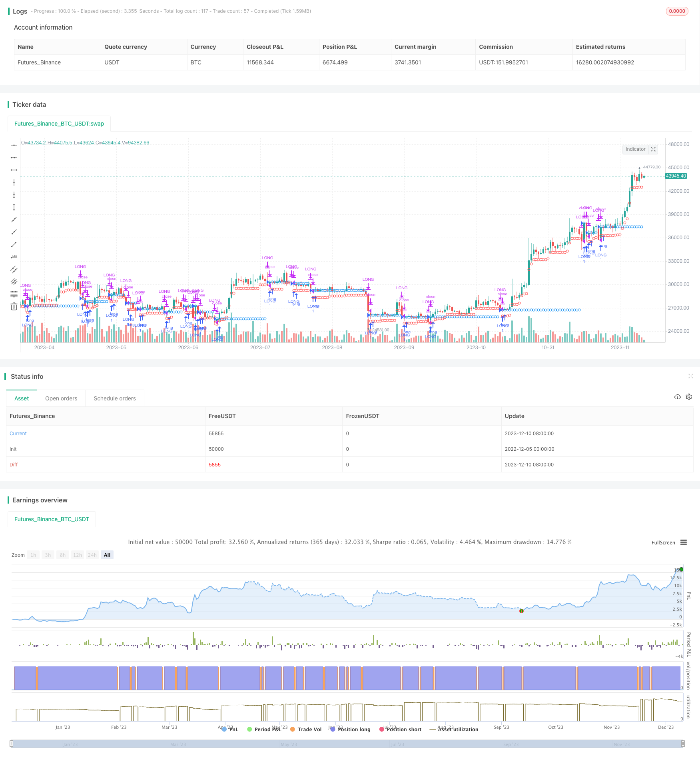Select the diagonal segment drawing tool
Viewport: 700px width, 760px height.
click(x=14, y=244)
